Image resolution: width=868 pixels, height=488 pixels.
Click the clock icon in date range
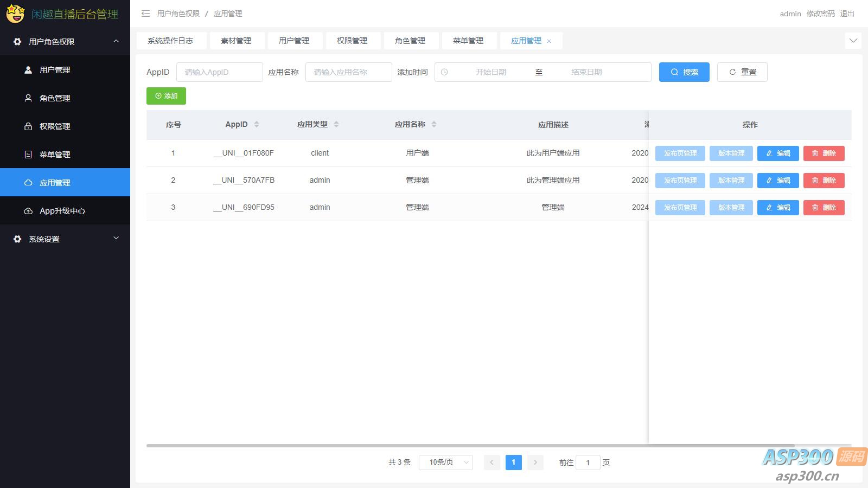(x=444, y=72)
